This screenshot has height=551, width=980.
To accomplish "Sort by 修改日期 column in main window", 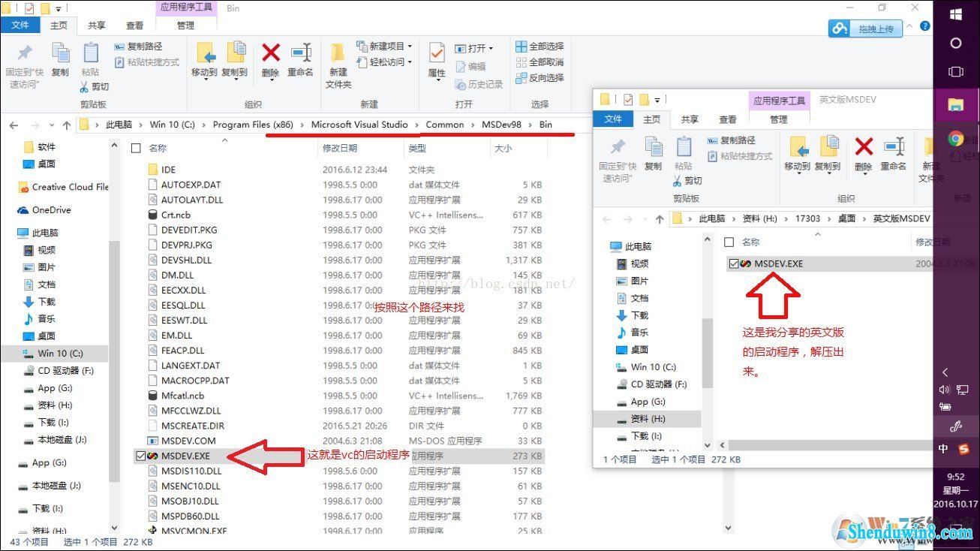I will tap(340, 149).
